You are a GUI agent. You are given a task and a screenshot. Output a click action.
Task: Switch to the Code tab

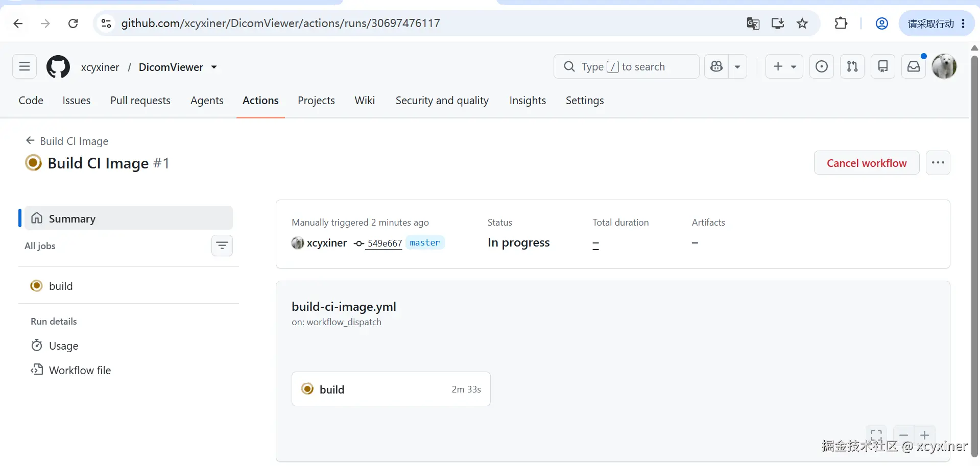click(x=31, y=101)
